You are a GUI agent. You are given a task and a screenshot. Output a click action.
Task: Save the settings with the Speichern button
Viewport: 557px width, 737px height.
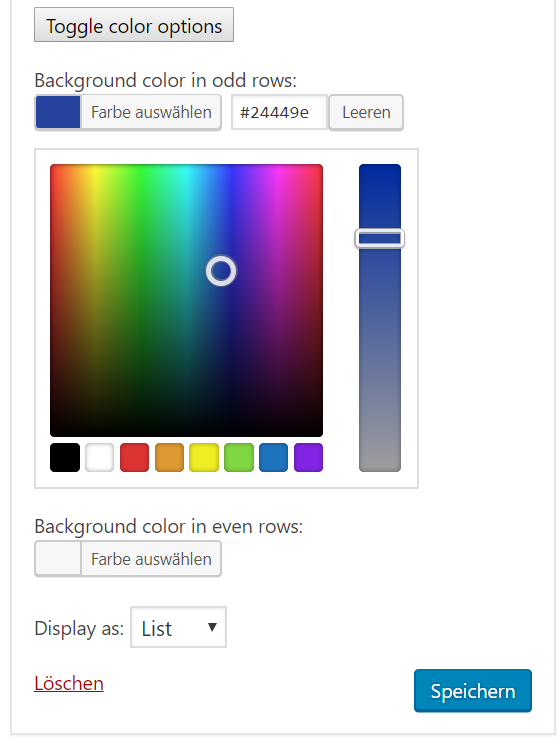(473, 691)
